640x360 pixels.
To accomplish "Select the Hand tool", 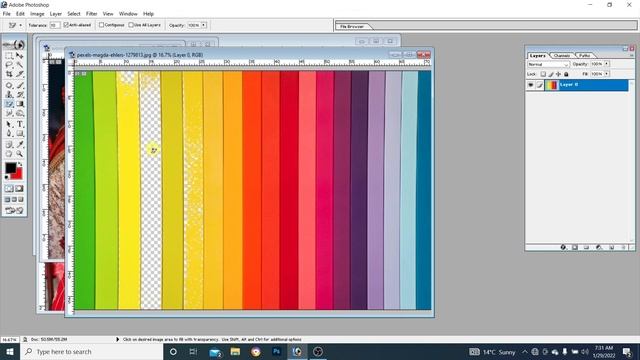I will click(9, 154).
